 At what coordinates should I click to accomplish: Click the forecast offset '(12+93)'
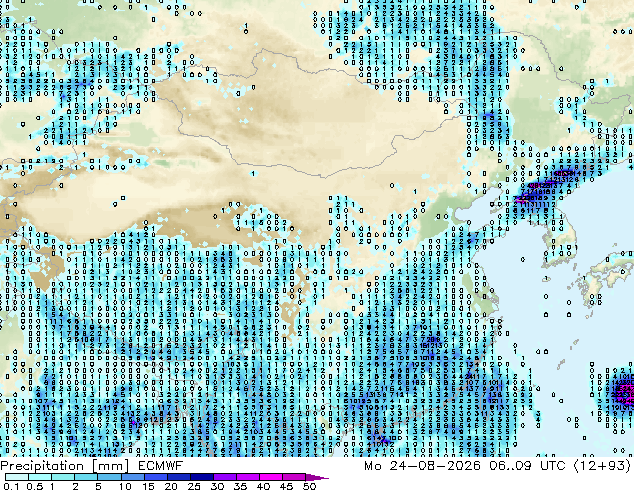pyautogui.click(x=602, y=466)
